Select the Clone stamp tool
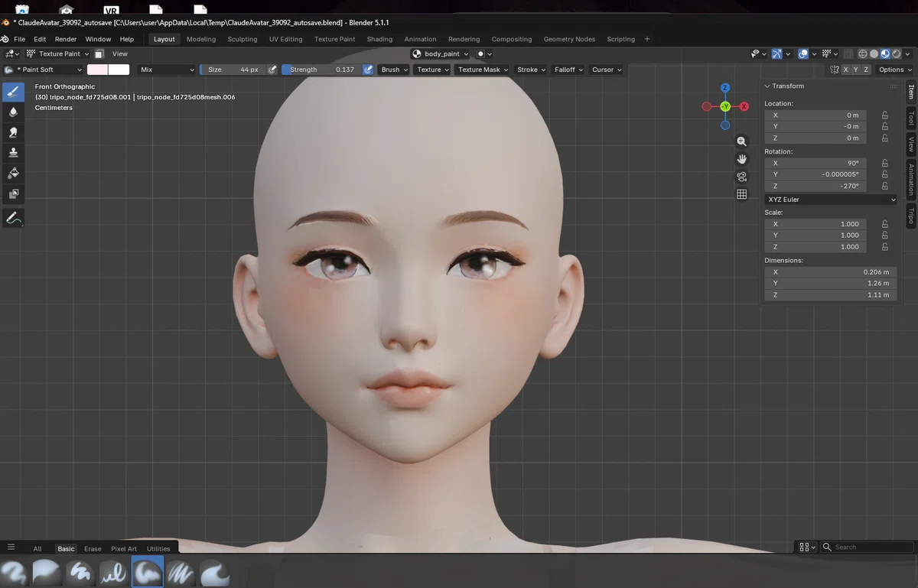This screenshot has width=918, height=588. (x=13, y=154)
